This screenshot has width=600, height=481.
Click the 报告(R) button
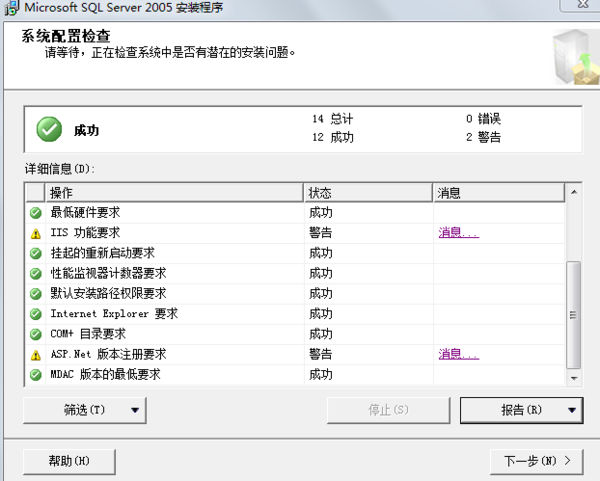coord(522,410)
